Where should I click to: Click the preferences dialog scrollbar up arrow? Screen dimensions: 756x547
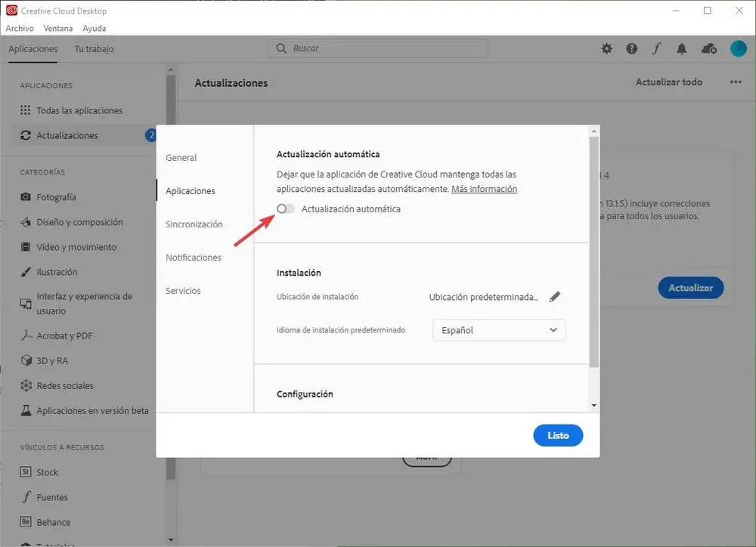(594, 131)
